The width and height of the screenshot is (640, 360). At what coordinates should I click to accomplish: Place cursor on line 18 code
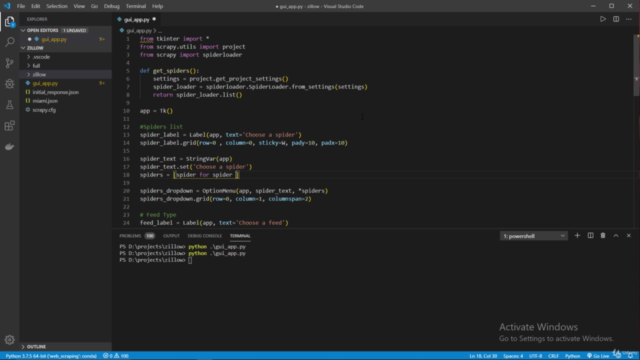click(x=189, y=175)
